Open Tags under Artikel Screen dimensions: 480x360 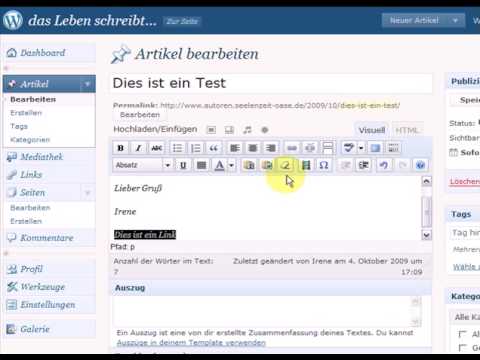pos(19,126)
